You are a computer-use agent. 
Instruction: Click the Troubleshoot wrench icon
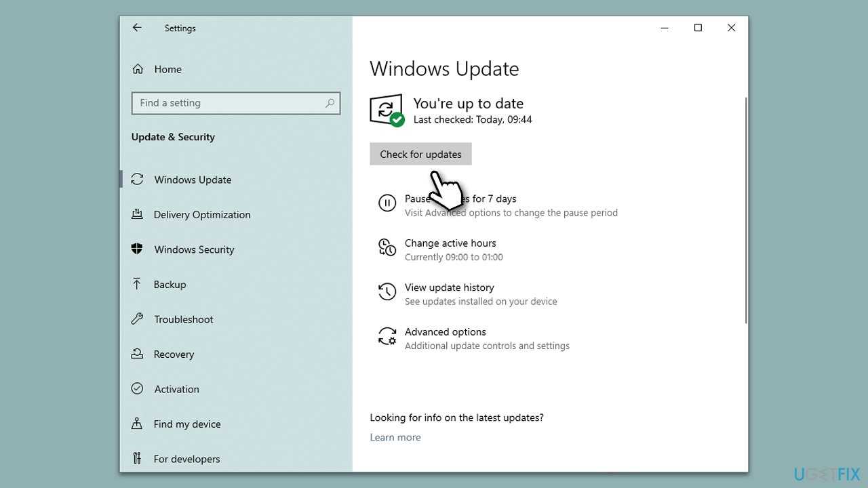(x=137, y=319)
